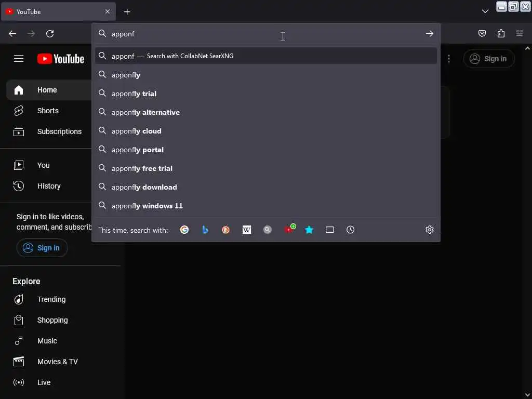Choose 'apponf — Search with CollabNet SearXNG'
Viewport: 532px width, 399px height.
coord(266,56)
